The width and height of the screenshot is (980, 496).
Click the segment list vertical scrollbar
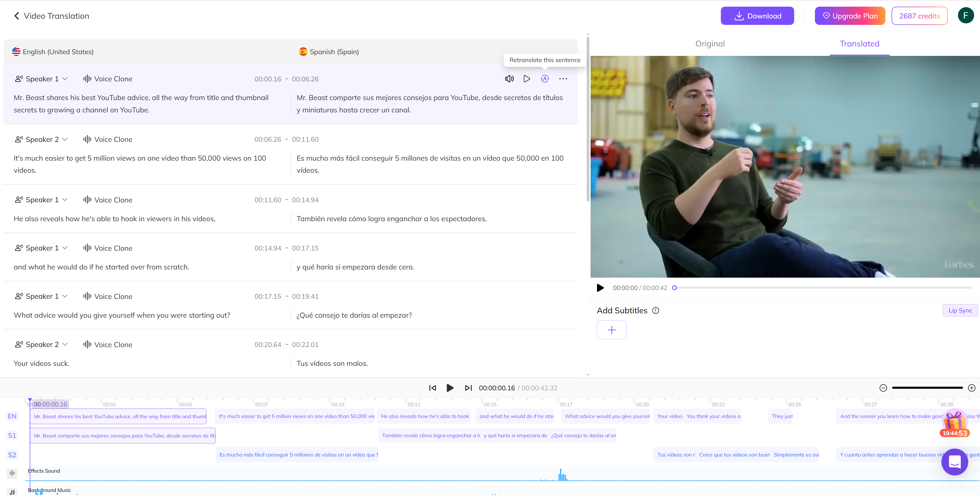point(588,119)
